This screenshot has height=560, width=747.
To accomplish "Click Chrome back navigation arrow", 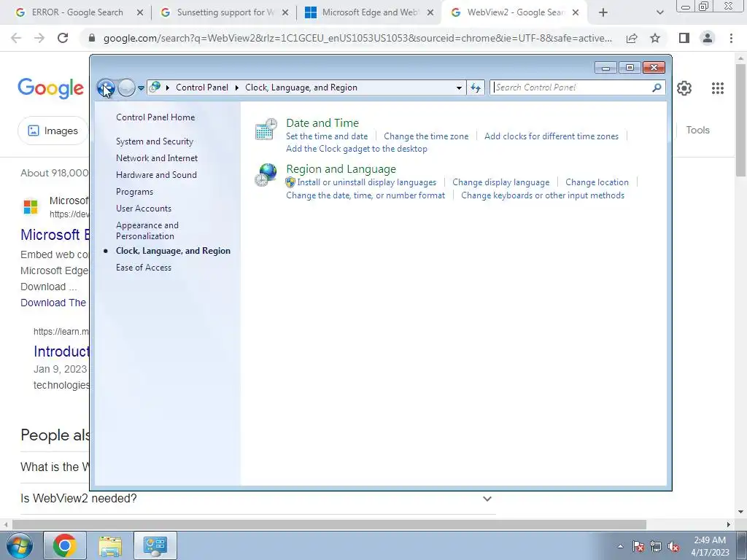I will click(x=16, y=38).
